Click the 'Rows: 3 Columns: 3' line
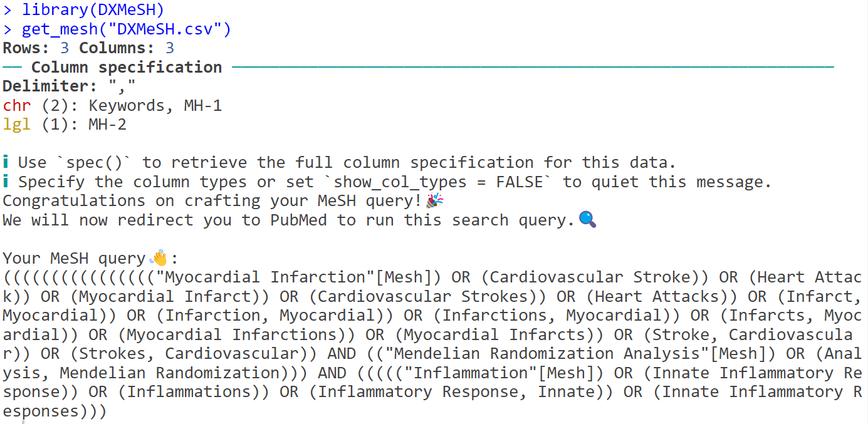This screenshot has height=424, width=868. [88, 48]
